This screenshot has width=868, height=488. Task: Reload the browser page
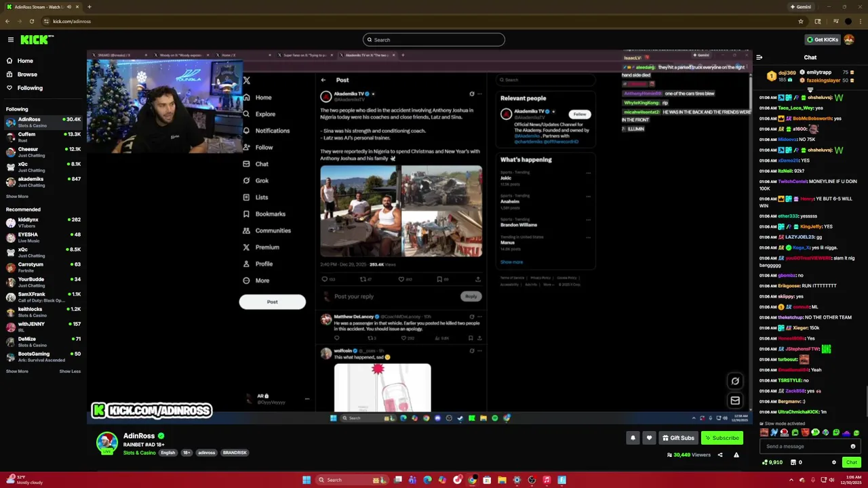tap(31, 21)
